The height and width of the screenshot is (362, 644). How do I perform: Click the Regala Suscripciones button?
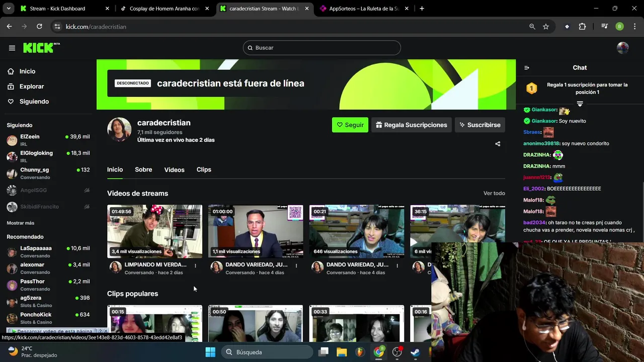pos(412,125)
